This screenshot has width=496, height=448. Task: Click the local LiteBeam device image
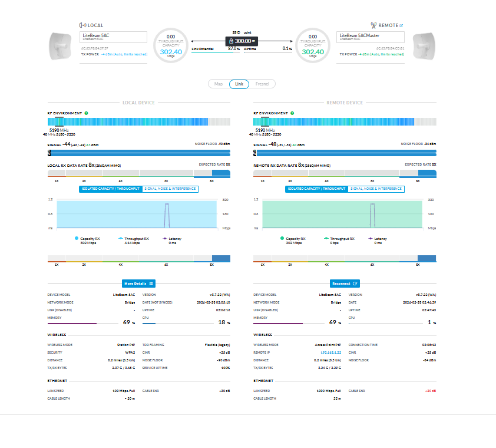point(59,44)
